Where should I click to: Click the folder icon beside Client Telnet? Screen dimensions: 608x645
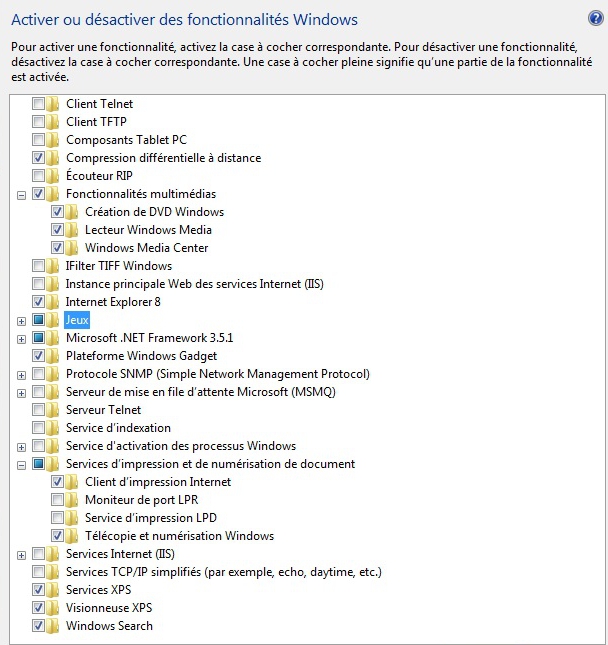point(53,104)
